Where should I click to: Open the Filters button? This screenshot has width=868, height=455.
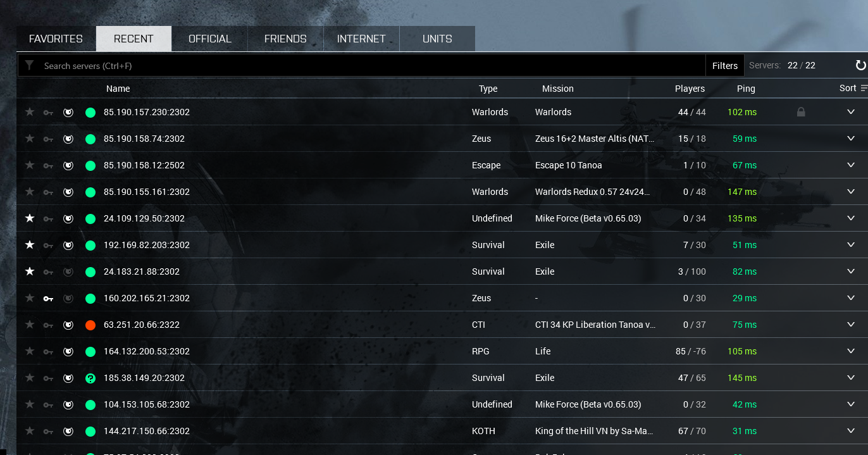(x=725, y=65)
